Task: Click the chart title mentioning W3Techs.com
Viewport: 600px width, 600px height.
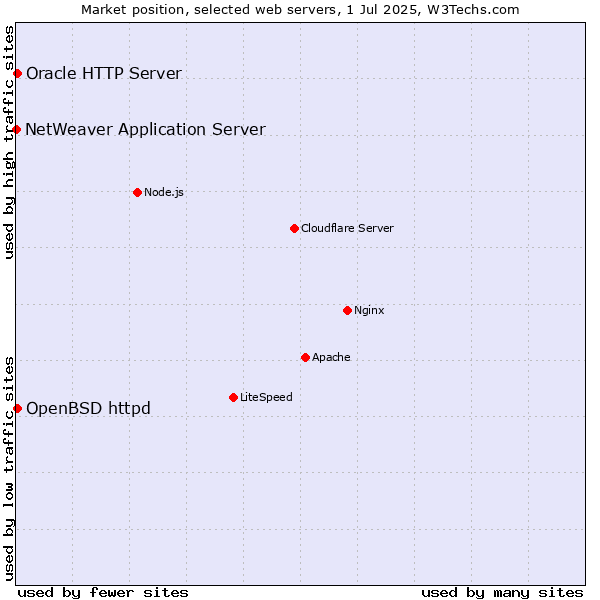Action: click(300, 10)
